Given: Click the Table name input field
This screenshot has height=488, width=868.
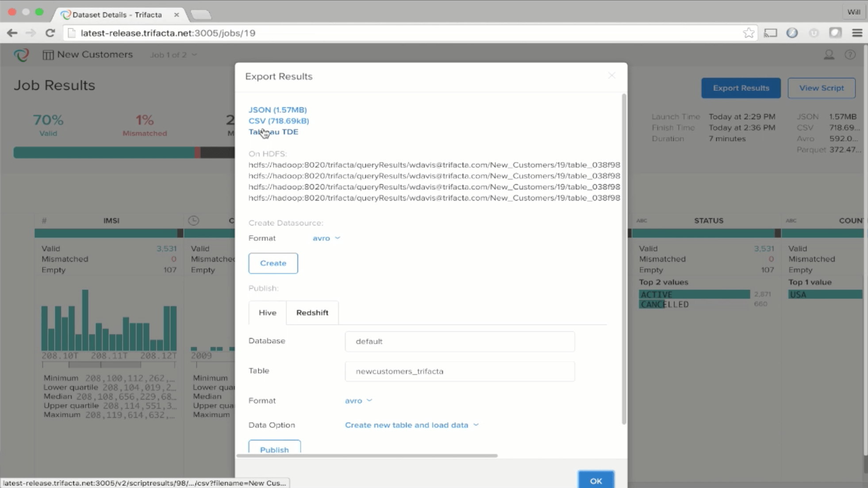Looking at the screenshot, I should point(459,370).
